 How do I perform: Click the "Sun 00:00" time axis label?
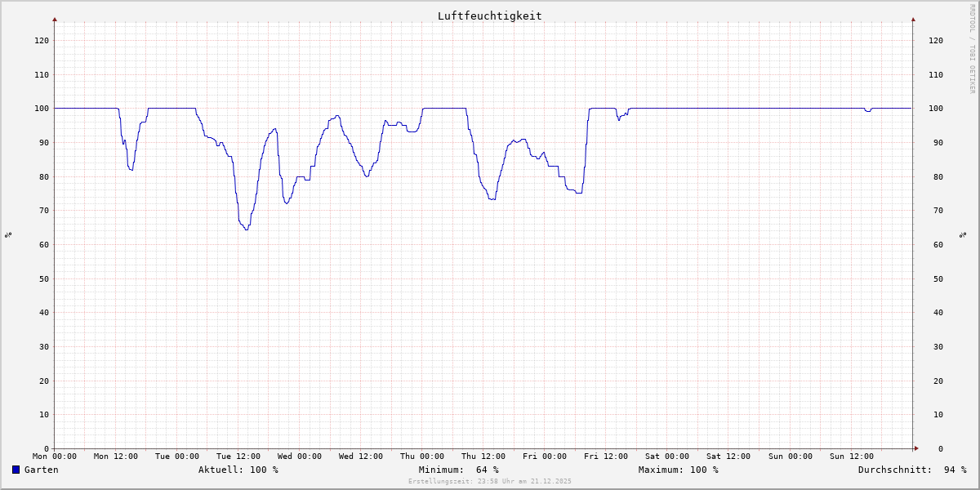pos(790,457)
